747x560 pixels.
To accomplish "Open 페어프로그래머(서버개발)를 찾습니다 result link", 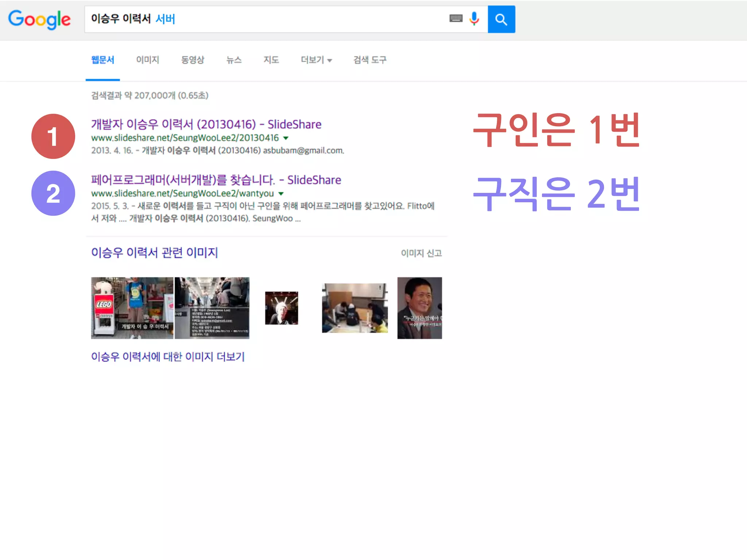I will pyautogui.click(x=216, y=180).
